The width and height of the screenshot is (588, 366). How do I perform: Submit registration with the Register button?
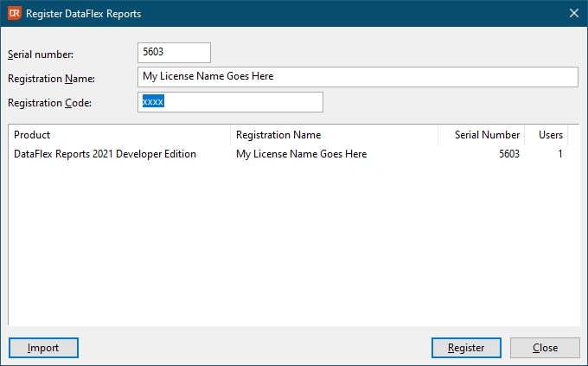pos(466,348)
